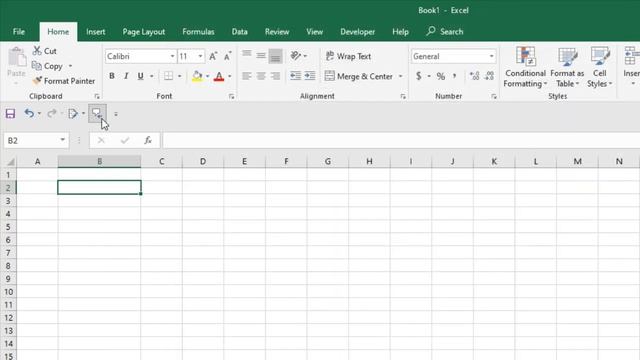Screen dimensions: 640x360
Task: Switch to the View tab
Action: pos(315,31)
